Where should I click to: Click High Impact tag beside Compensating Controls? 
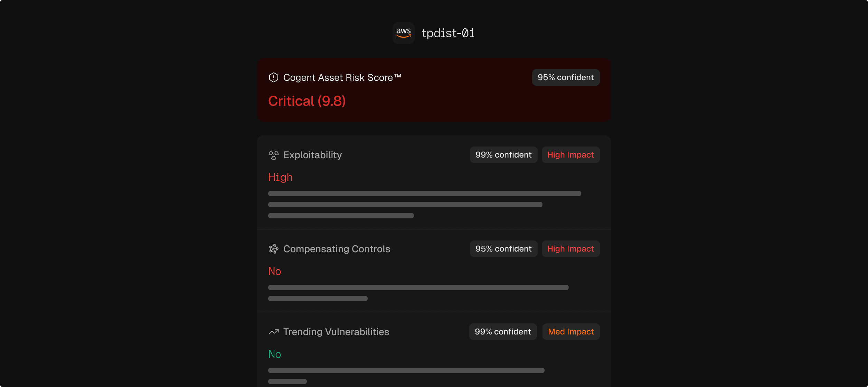coord(570,249)
